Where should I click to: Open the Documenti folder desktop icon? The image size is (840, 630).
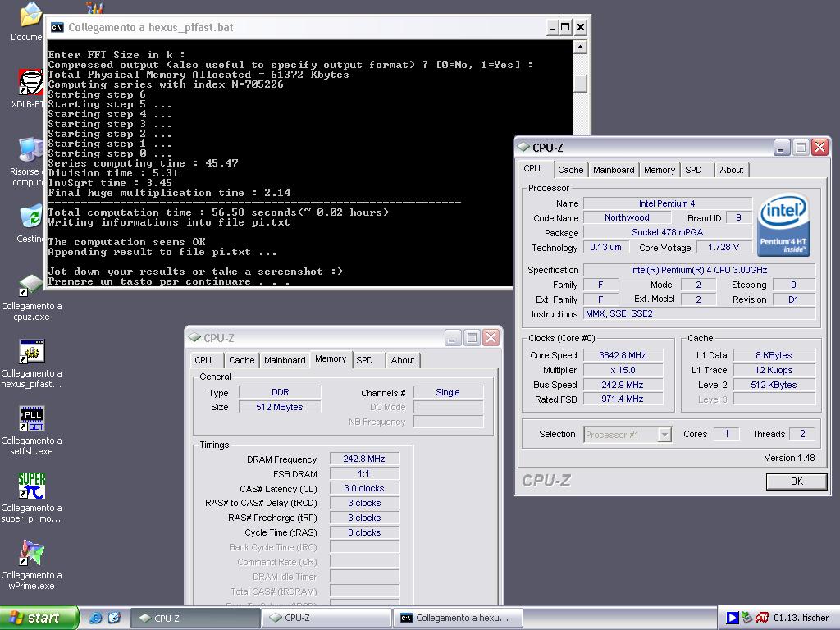(x=31, y=15)
